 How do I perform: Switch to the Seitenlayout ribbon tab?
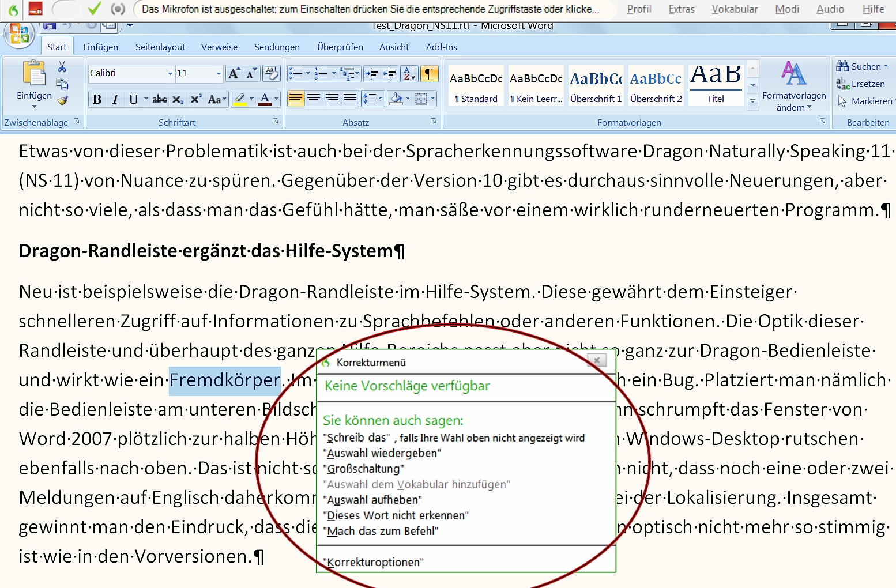pyautogui.click(x=160, y=47)
